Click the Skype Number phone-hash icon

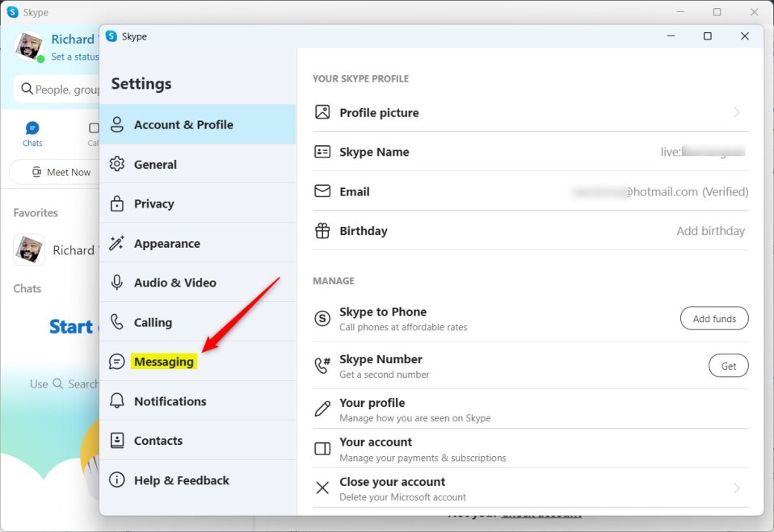[x=322, y=366]
